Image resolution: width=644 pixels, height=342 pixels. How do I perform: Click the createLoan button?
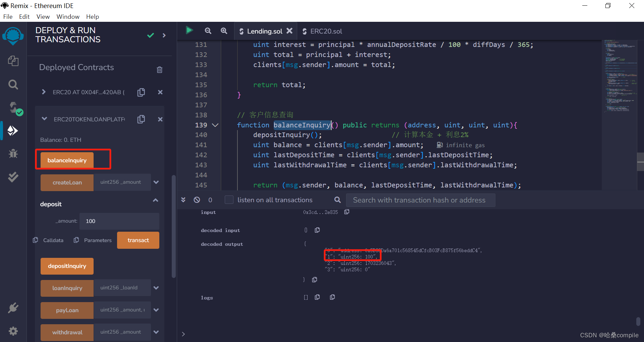click(67, 182)
